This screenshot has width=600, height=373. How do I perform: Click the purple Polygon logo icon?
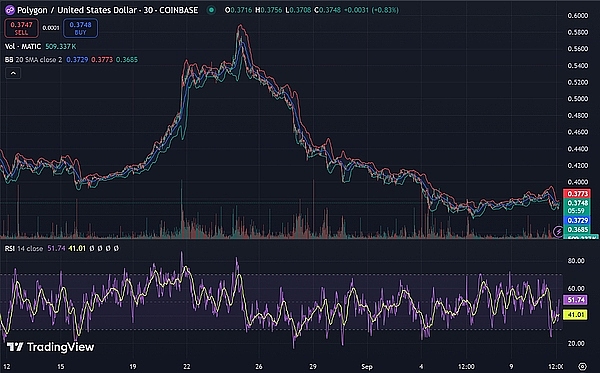pyautogui.click(x=10, y=10)
